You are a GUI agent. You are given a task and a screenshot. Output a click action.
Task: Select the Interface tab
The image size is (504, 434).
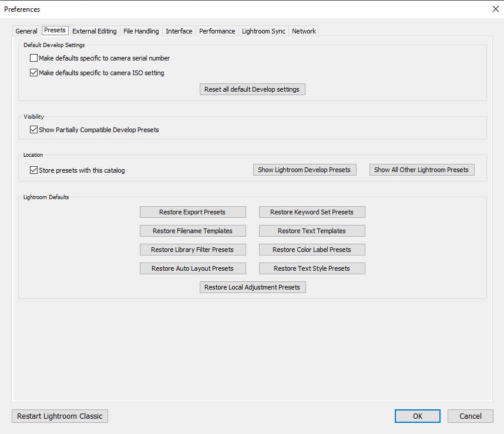coord(179,31)
